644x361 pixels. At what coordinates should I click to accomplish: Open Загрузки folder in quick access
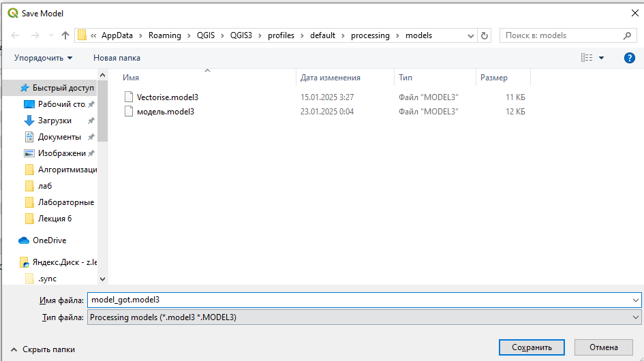55,121
